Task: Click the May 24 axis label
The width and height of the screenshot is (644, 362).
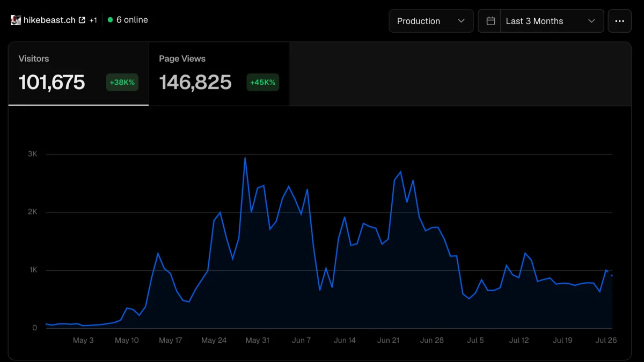Action: [x=214, y=341]
